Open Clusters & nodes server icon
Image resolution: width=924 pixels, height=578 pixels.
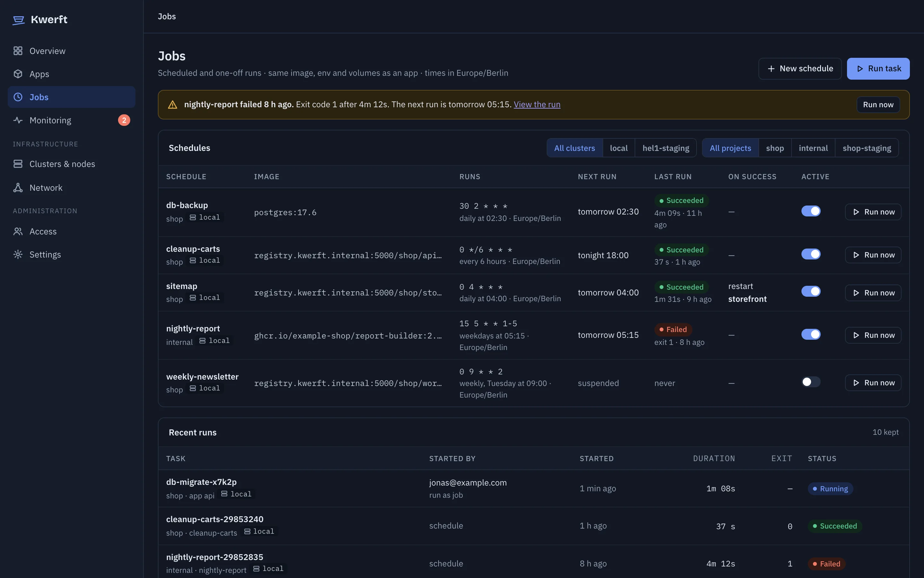pos(18,164)
